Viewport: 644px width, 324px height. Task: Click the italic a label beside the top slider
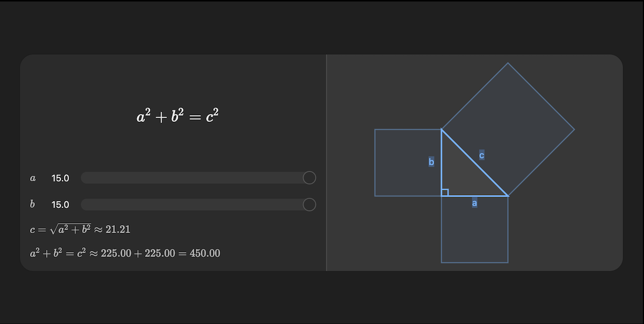pyautogui.click(x=32, y=178)
